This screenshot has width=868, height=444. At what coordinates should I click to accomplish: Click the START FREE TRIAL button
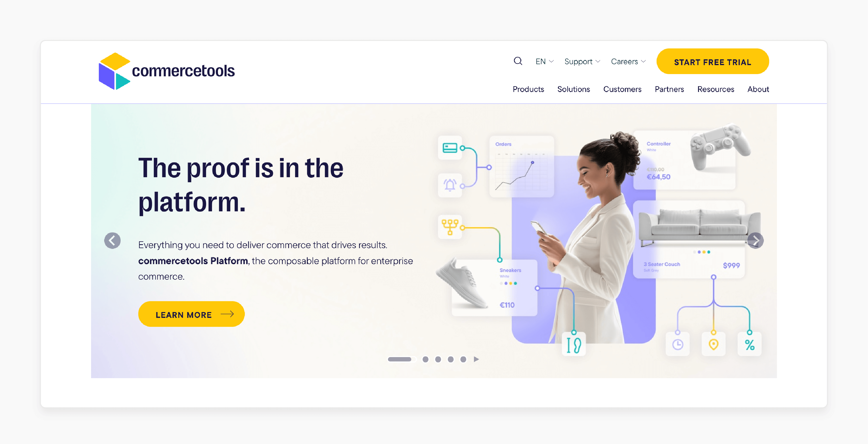[713, 62]
